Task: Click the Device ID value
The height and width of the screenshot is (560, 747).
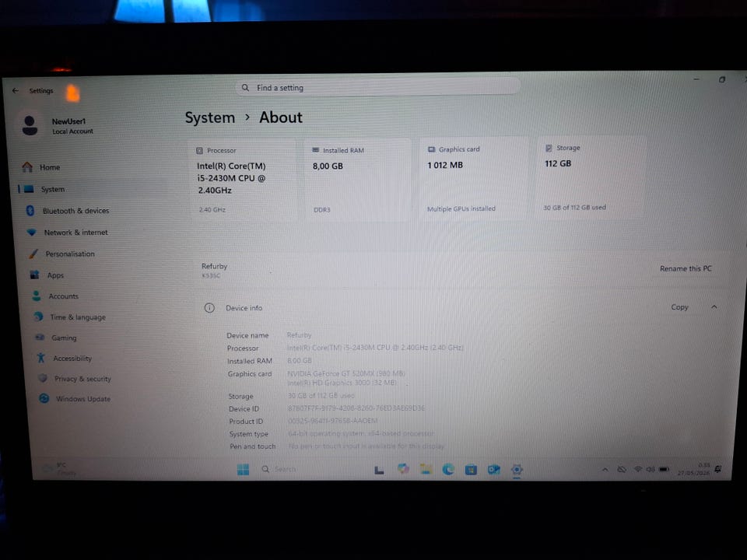Action: tap(356, 408)
